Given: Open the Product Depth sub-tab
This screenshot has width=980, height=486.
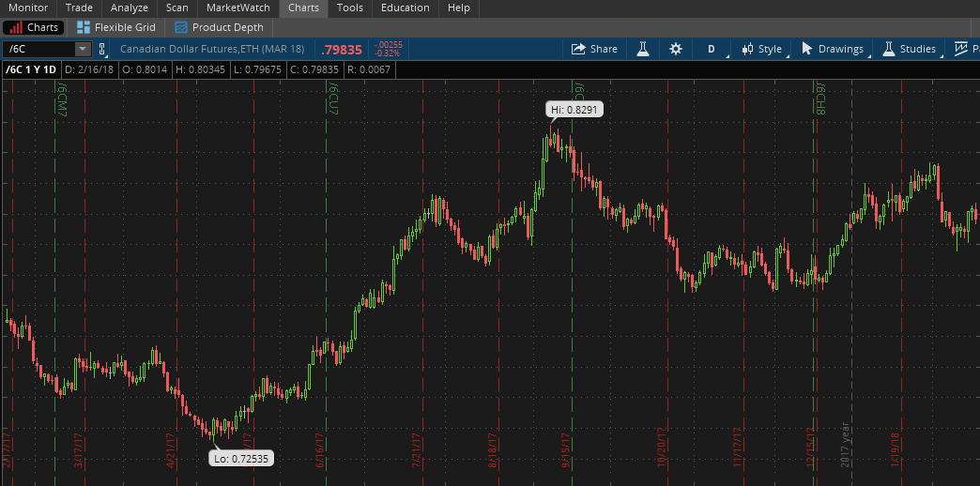Looking at the screenshot, I should 220,27.
